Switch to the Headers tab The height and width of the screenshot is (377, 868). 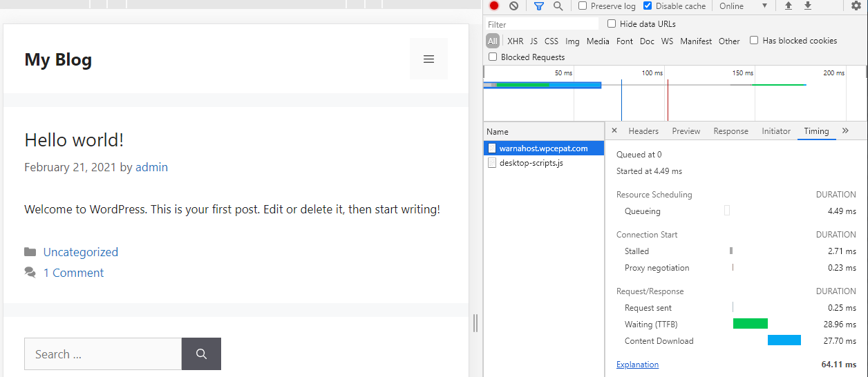643,131
